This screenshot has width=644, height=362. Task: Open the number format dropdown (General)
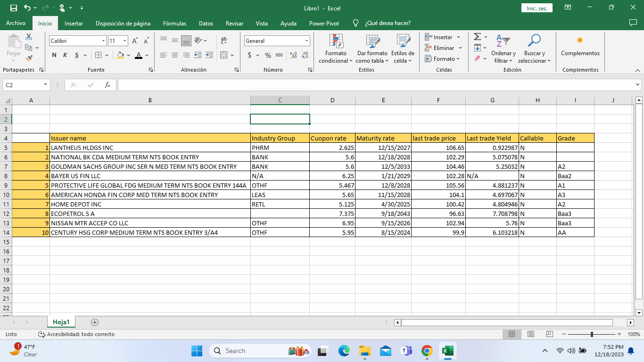point(307,41)
